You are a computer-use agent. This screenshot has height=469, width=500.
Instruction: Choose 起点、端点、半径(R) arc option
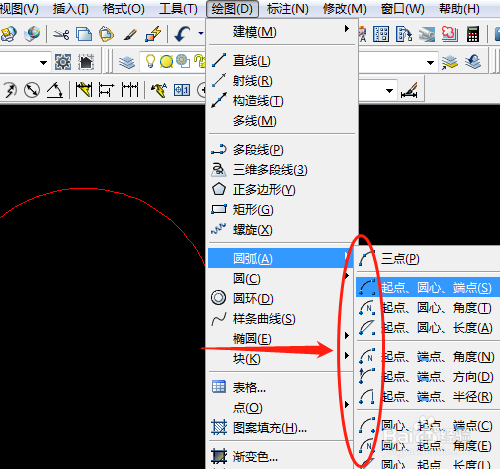(x=428, y=396)
